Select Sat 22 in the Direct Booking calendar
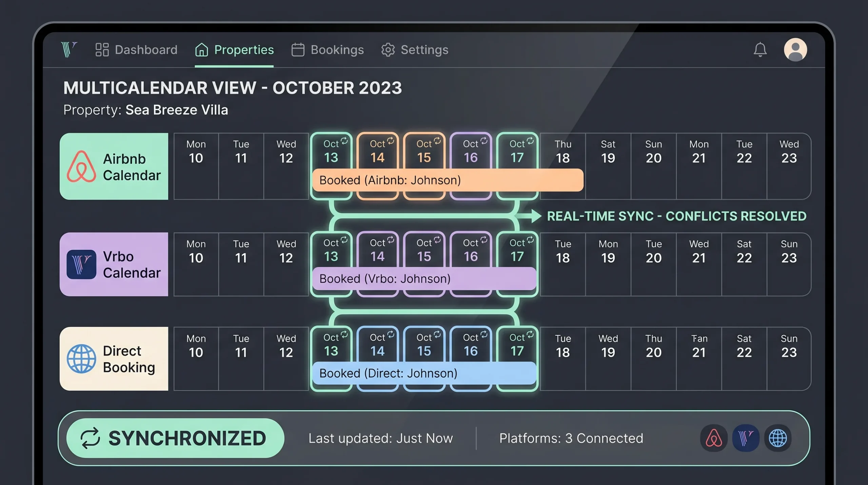 744,359
